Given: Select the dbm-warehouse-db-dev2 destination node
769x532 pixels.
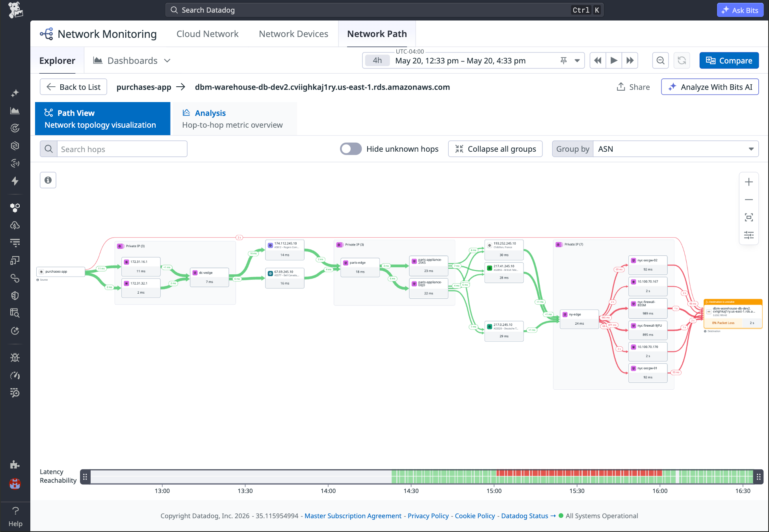Looking at the screenshot, I should (733, 314).
